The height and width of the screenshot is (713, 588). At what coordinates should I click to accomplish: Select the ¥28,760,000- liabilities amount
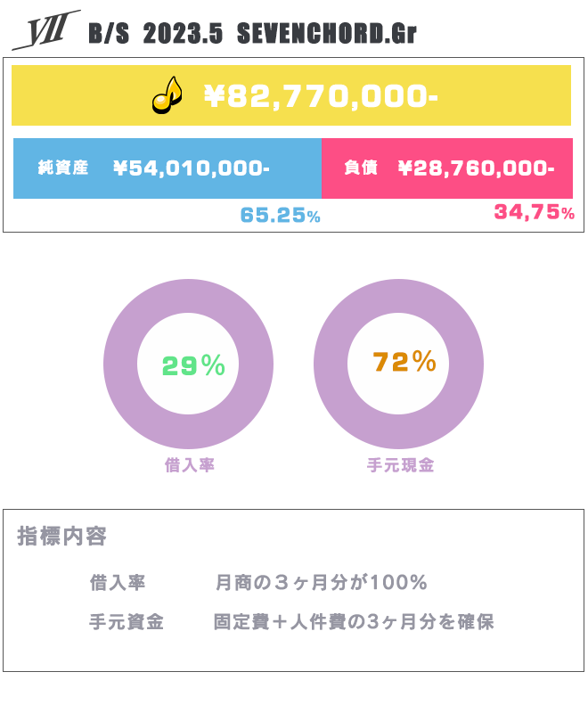[x=476, y=168]
